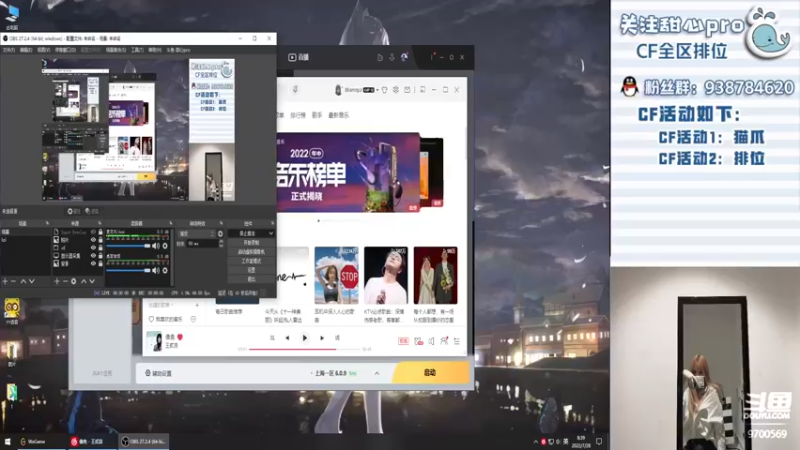Switch to 排行榜 tab in music player

[298, 115]
